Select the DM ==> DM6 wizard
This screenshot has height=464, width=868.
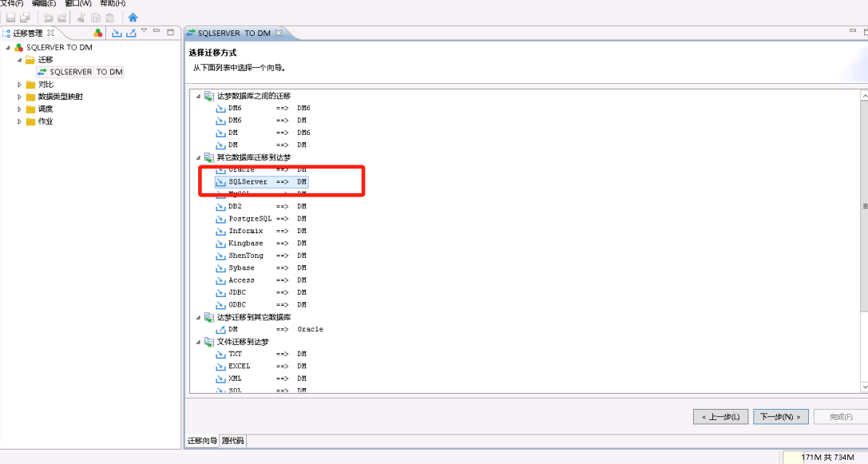click(263, 133)
